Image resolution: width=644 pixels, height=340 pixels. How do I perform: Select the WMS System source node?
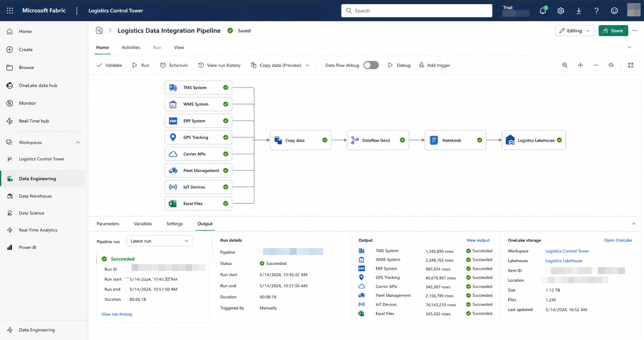click(198, 104)
